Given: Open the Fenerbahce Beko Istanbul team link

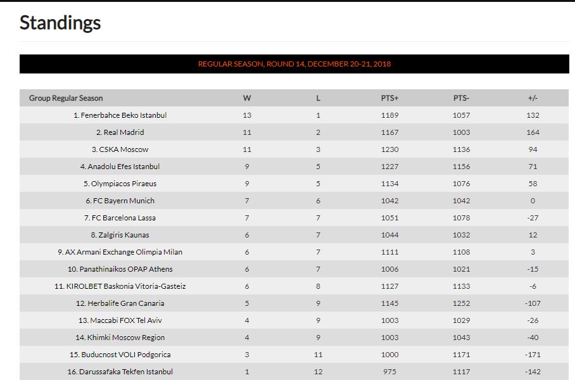Looking at the screenshot, I should pos(123,115).
